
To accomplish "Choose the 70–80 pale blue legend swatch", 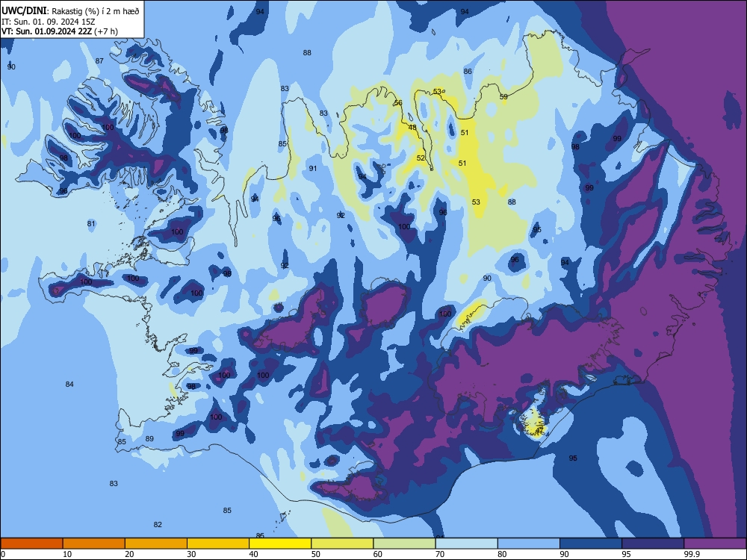I will point(467,544).
